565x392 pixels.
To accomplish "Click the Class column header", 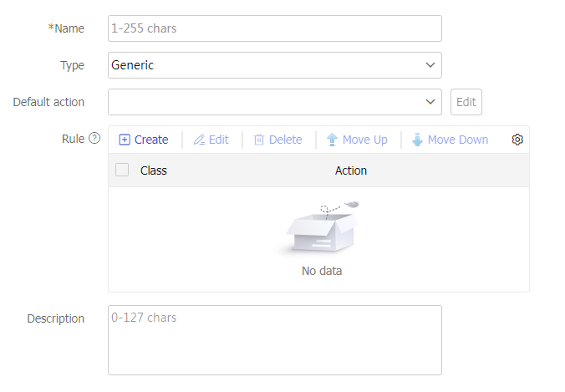I will (x=154, y=171).
